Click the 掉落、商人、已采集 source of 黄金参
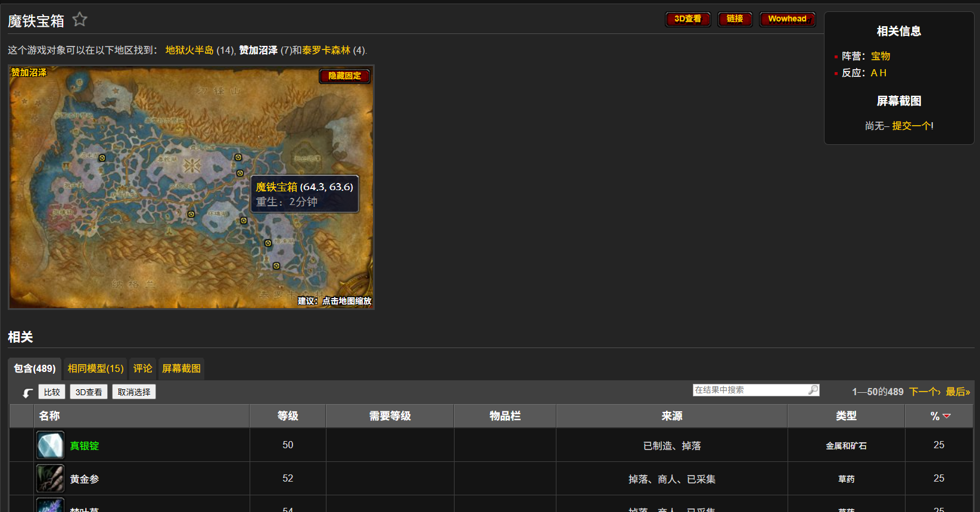Viewport: 980px width, 512px height. point(672,479)
